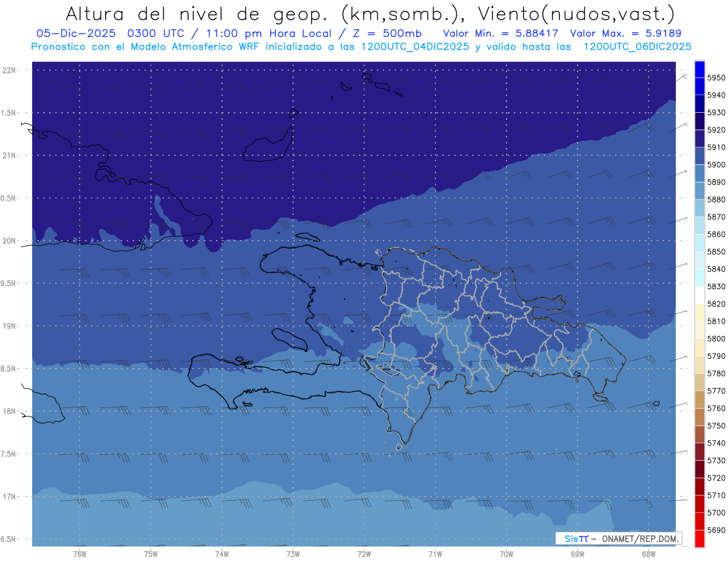
Task: Click the 70W longitude label
Action: click(507, 554)
